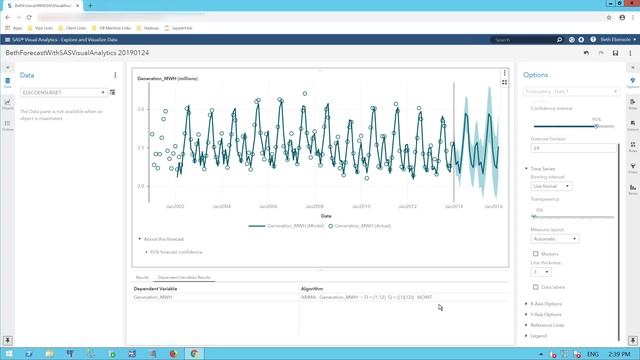Click the restore/maximize icon on the chart
This screenshot has width=640, height=360.
(x=504, y=82)
